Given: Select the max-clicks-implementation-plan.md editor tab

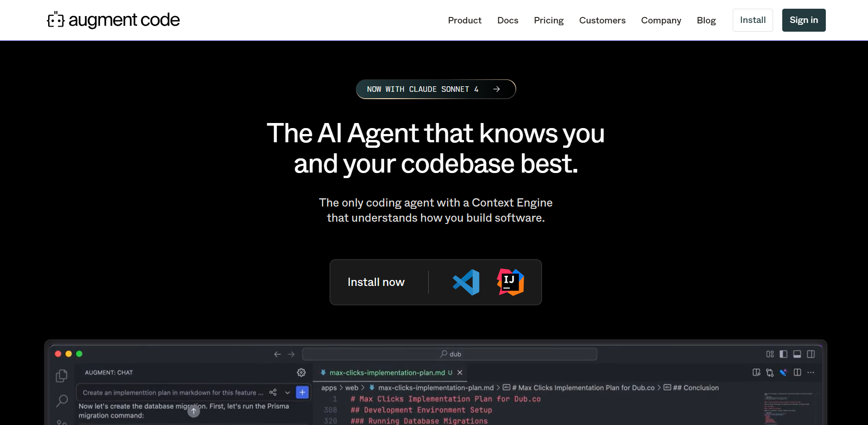Looking at the screenshot, I should 391,373.
